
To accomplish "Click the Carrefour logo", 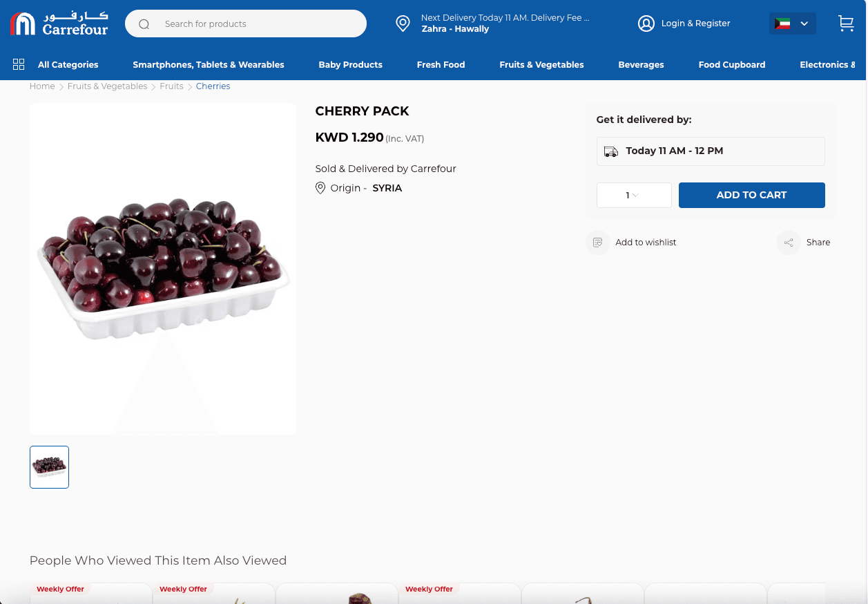I will pos(60,23).
